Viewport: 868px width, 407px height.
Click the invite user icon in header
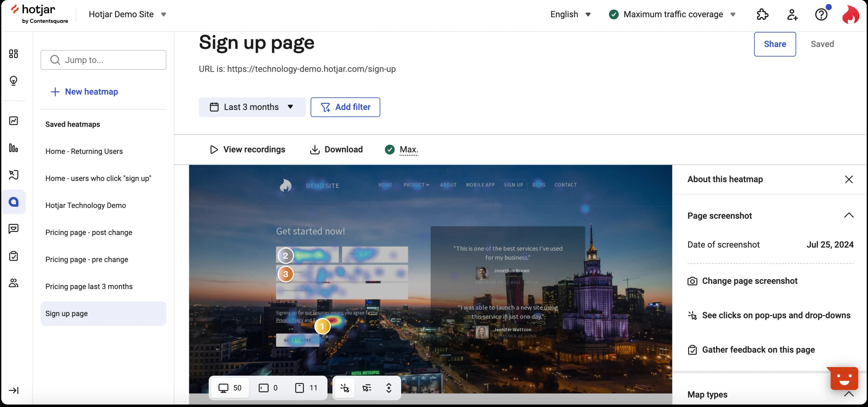[x=792, y=14]
